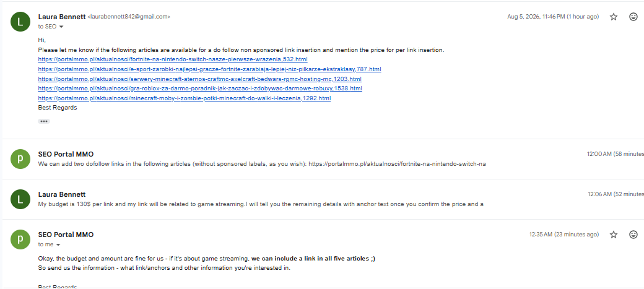Image resolution: width=644 pixels, height=289 pixels.
Task: Click Laura Bennett sender name in first email
Action: pos(62,17)
